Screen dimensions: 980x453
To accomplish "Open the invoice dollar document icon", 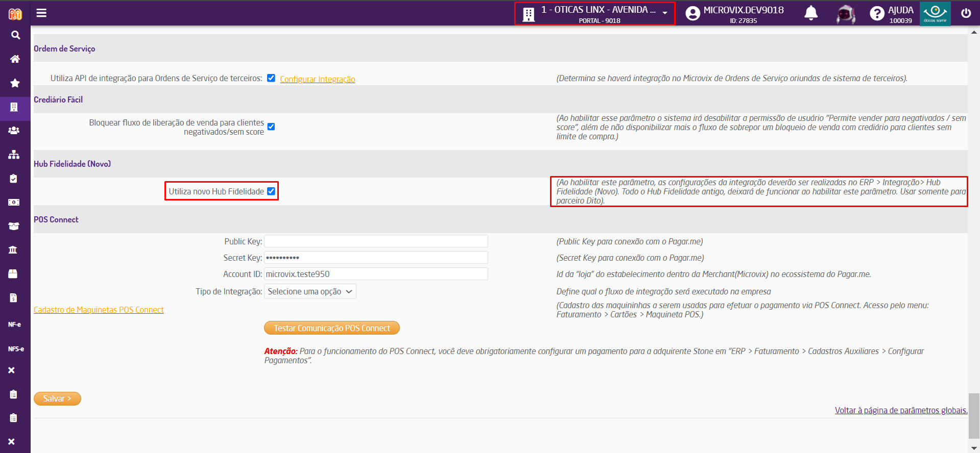I will pos(14,297).
